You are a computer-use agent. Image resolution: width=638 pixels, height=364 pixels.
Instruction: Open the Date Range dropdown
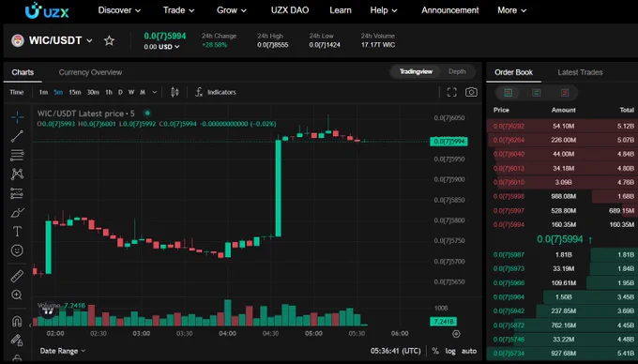(x=63, y=351)
